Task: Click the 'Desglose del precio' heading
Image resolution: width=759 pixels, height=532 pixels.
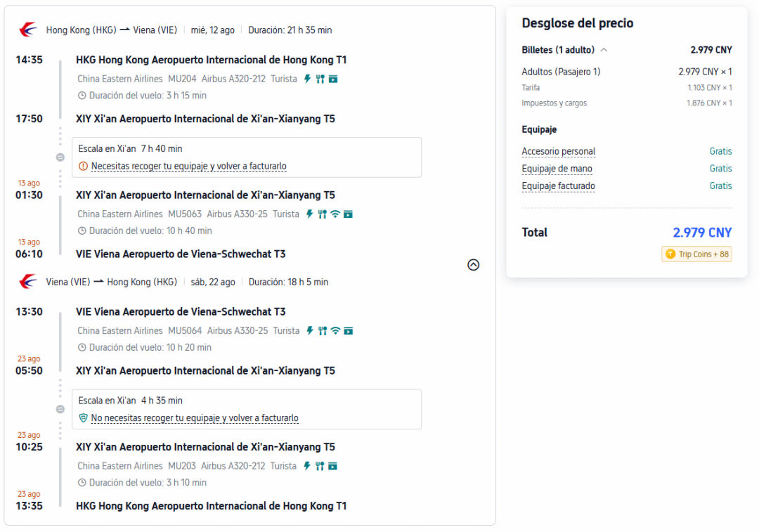Action: click(x=578, y=22)
